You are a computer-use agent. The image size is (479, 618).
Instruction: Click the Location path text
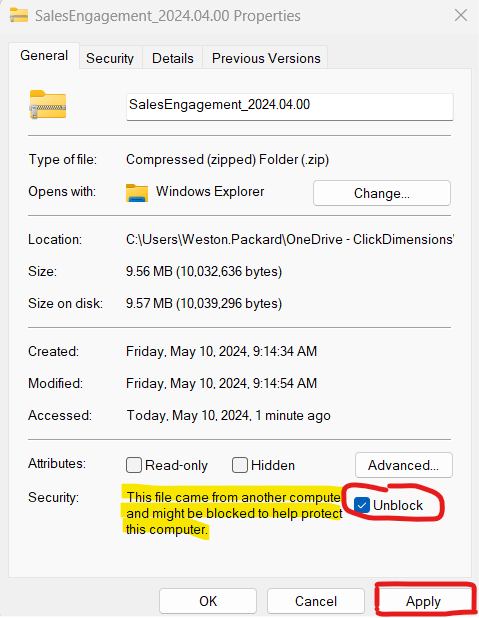[290, 239]
